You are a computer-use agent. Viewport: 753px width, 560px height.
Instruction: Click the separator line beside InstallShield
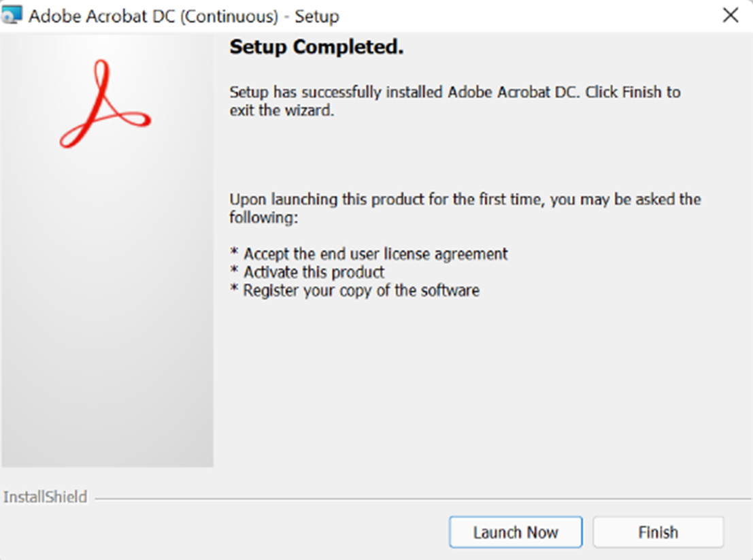(x=422, y=498)
